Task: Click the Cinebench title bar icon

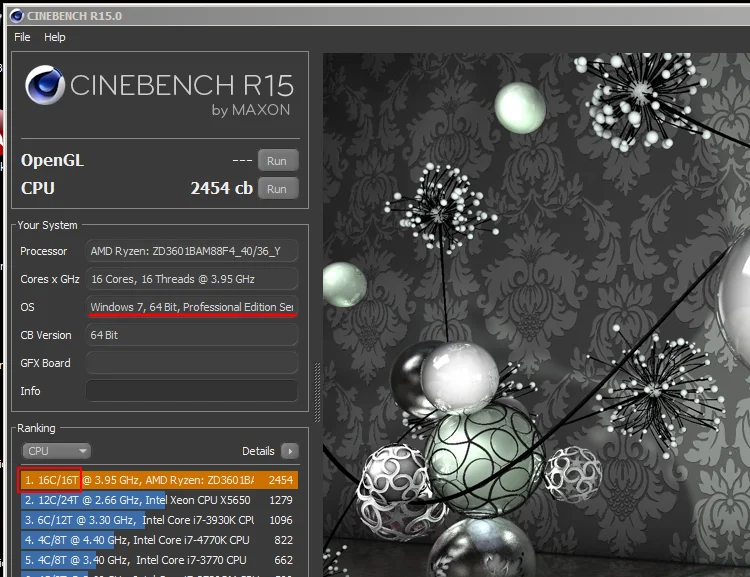Action: pos(16,16)
